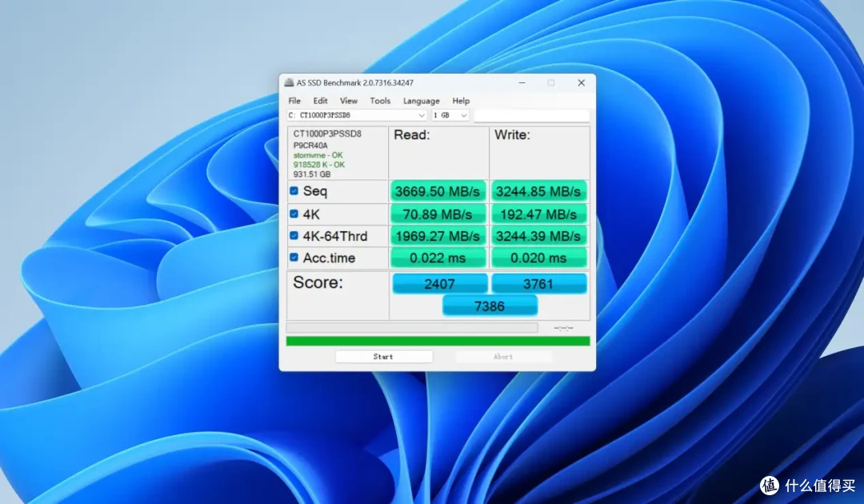
Task: Click the elapsed time indicator --:--:--
Action: click(x=564, y=328)
